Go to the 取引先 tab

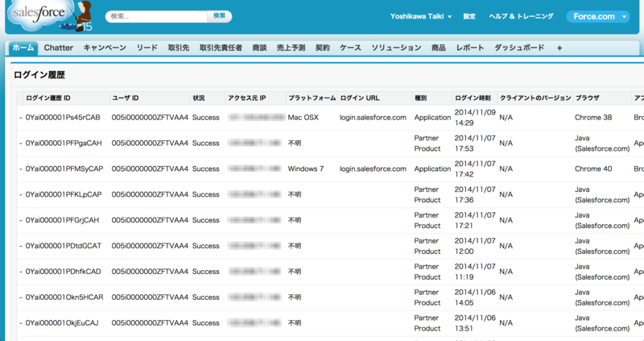[x=179, y=48]
